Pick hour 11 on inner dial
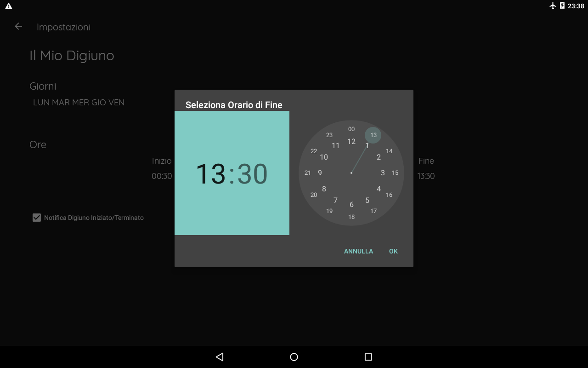The image size is (588, 368). point(335,146)
